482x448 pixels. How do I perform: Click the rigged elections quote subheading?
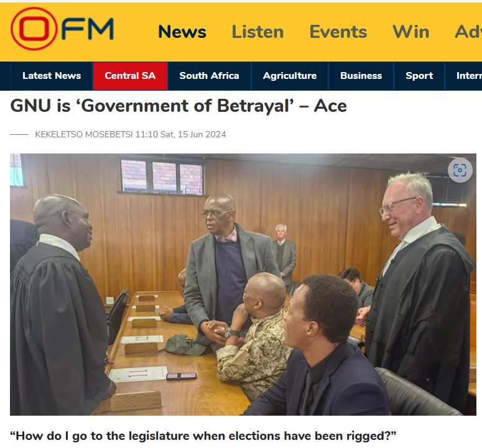pyautogui.click(x=203, y=436)
